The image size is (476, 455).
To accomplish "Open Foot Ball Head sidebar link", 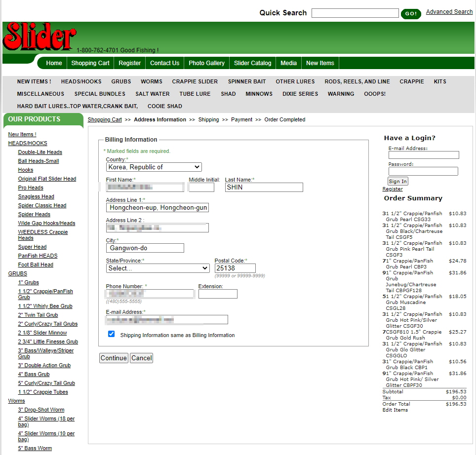I will 35,265.
